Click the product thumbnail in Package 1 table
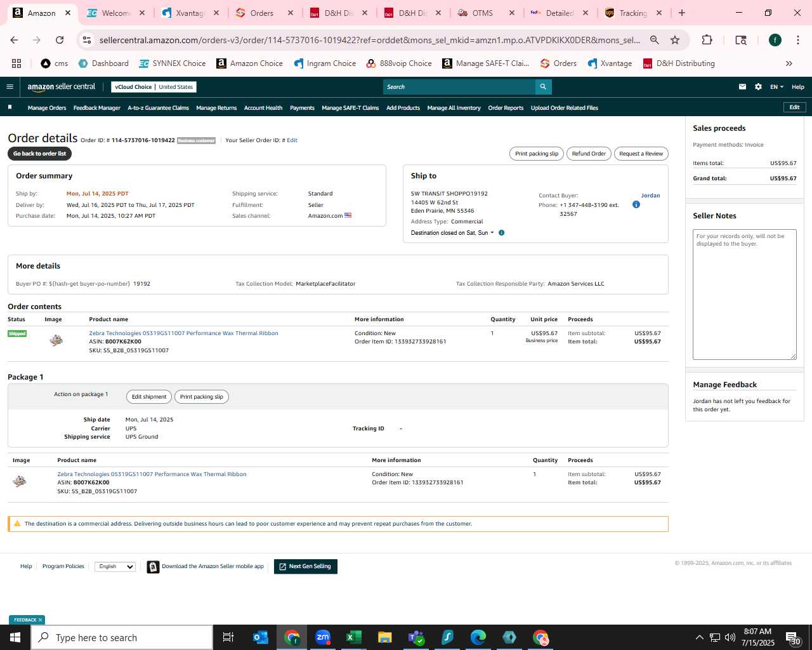The width and height of the screenshot is (812, 650). click(x=20, y=482)
